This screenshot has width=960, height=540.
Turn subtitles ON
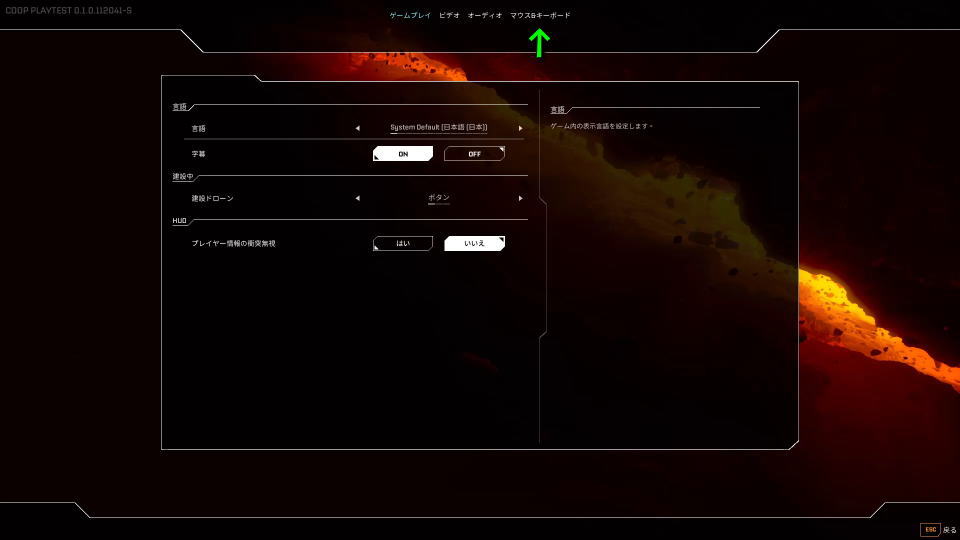(403, 154)
